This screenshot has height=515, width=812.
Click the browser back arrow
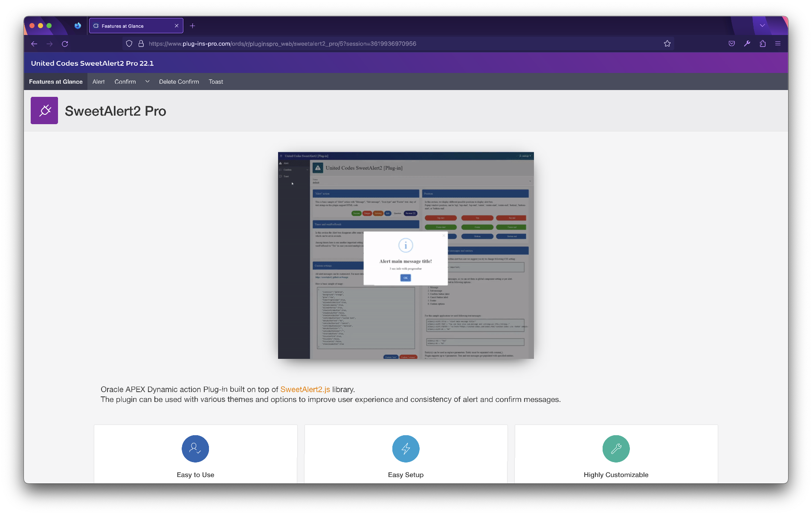tap(34, 44)
